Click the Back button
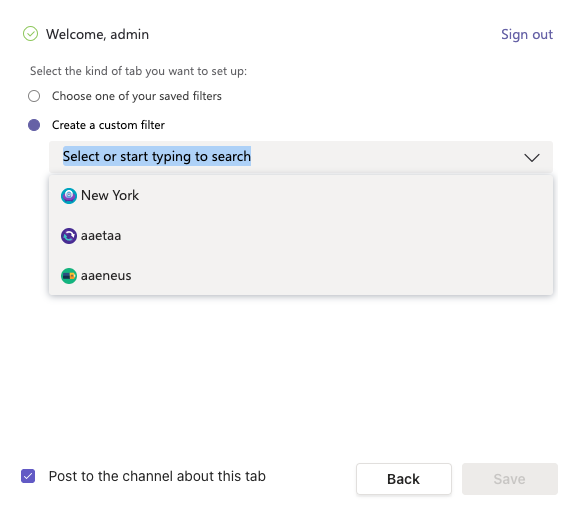 click(404, 479)
